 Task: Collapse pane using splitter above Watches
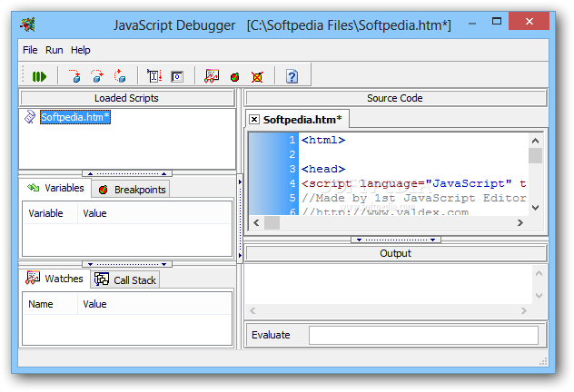(x=127, y=264)
